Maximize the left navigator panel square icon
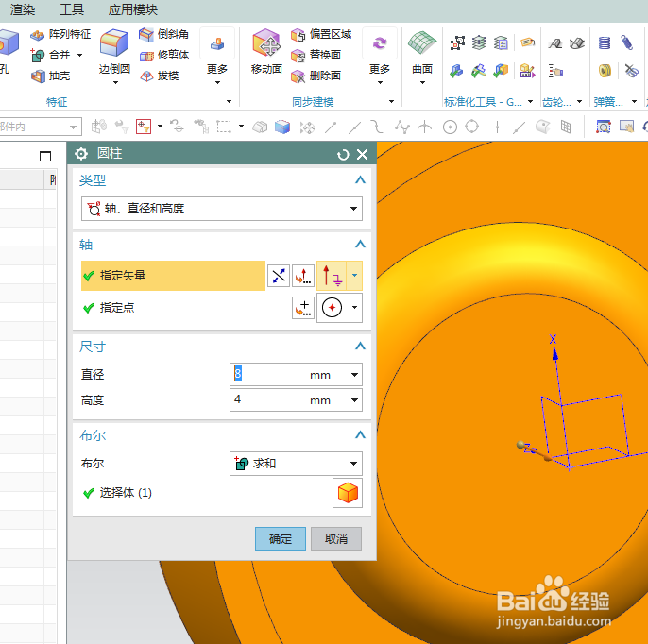The width and height of the screenshot is (648, 644). 45,157
